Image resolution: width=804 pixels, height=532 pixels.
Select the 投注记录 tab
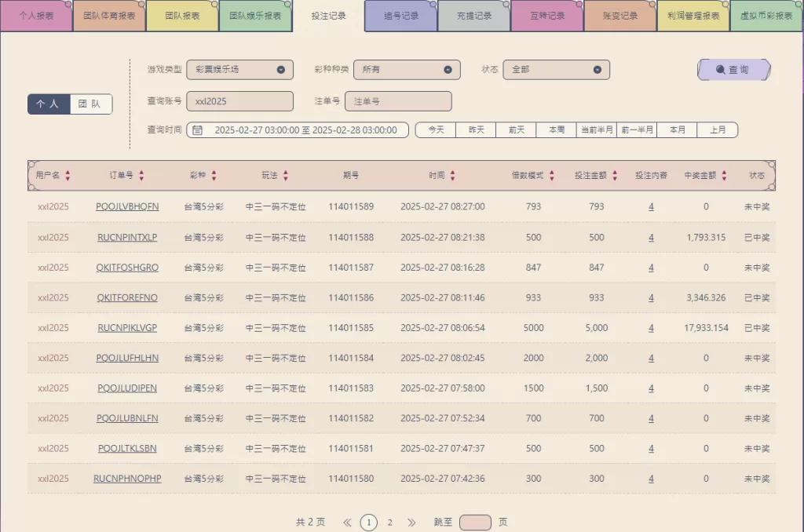point(328,16)
